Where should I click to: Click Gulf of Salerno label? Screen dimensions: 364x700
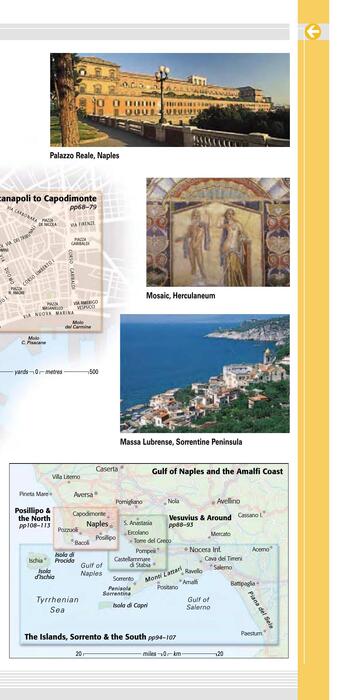pos(198,603)
